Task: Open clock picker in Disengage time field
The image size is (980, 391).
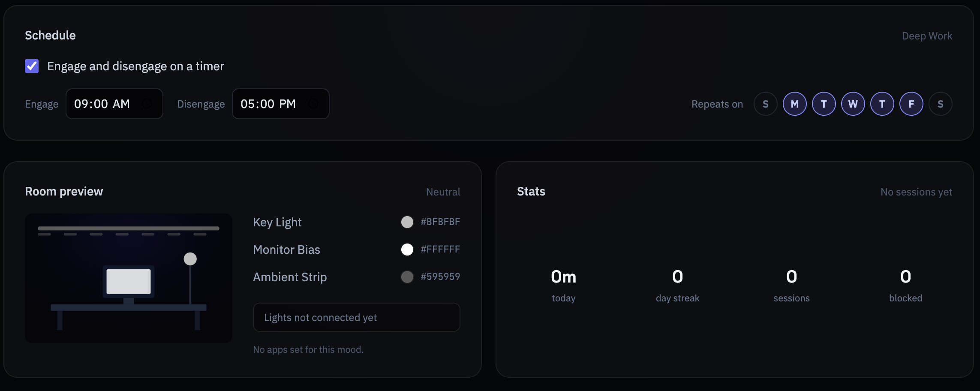Action: (313, 104)
